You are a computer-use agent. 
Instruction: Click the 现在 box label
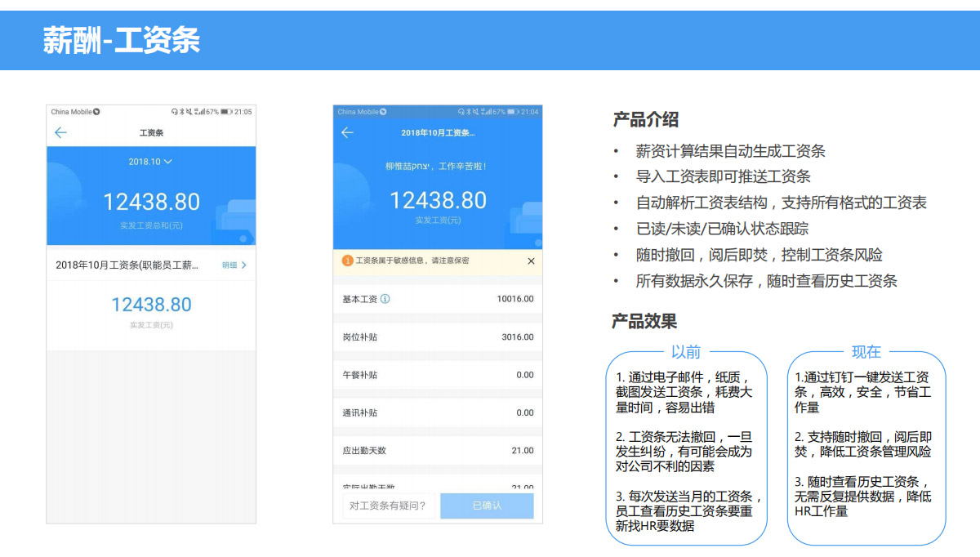tap(866, 352)
